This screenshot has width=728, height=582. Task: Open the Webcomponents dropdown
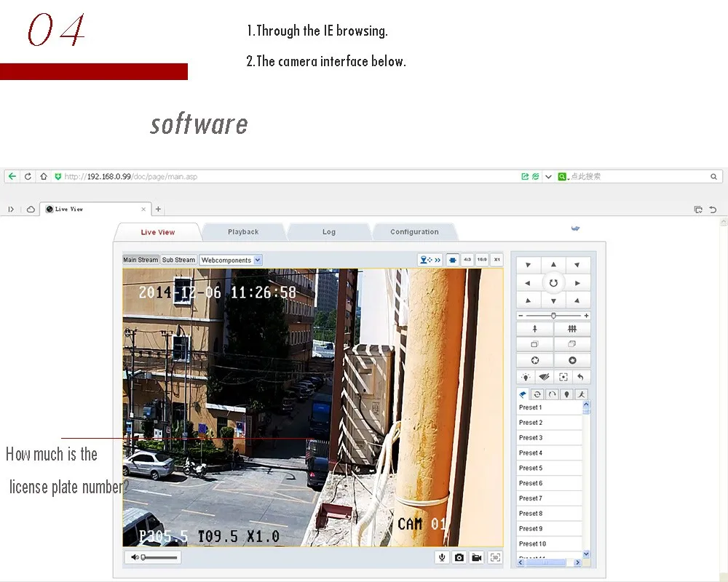[231, 260]
